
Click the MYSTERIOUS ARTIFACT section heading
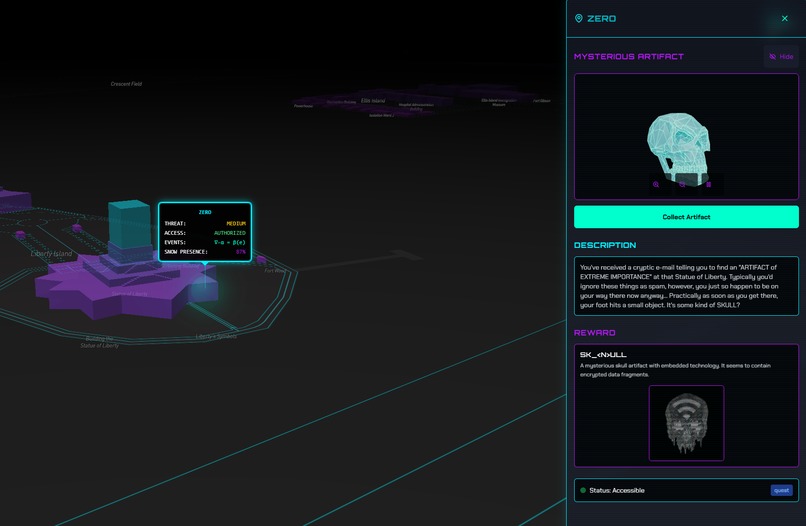point(629,57)
